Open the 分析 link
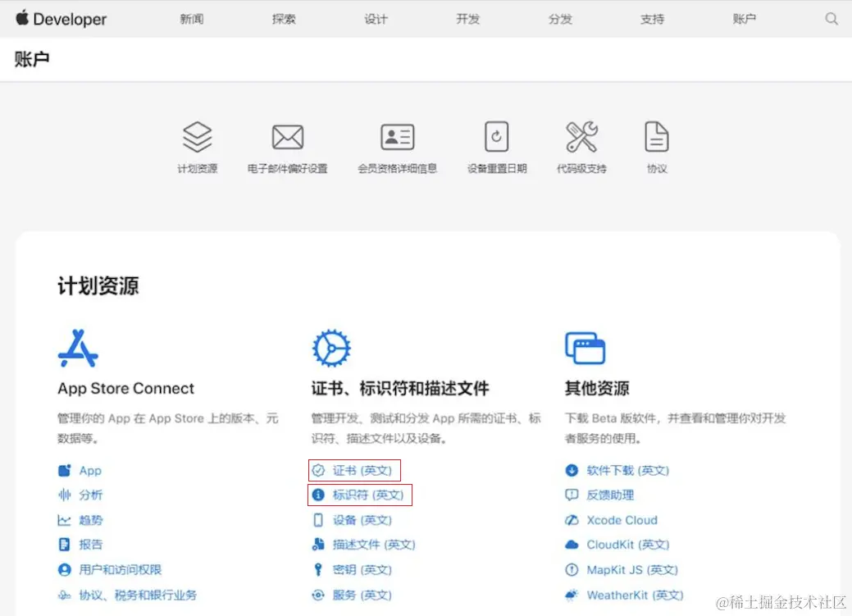 tap(91, 495)
